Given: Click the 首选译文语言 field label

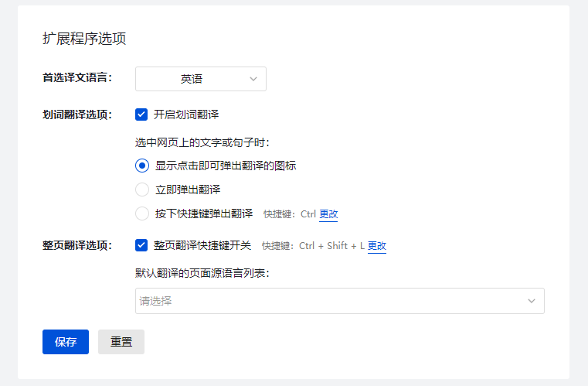Looking at the screenshot, I should [77, 78].
